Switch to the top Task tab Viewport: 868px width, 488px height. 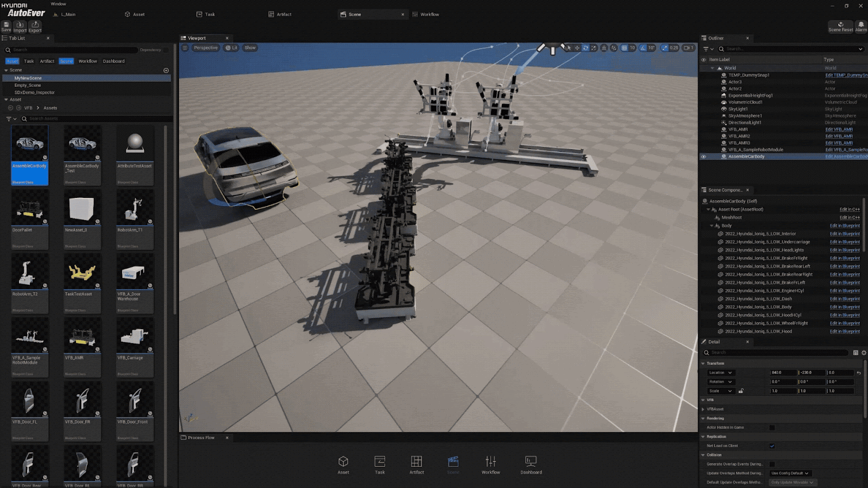206,15
